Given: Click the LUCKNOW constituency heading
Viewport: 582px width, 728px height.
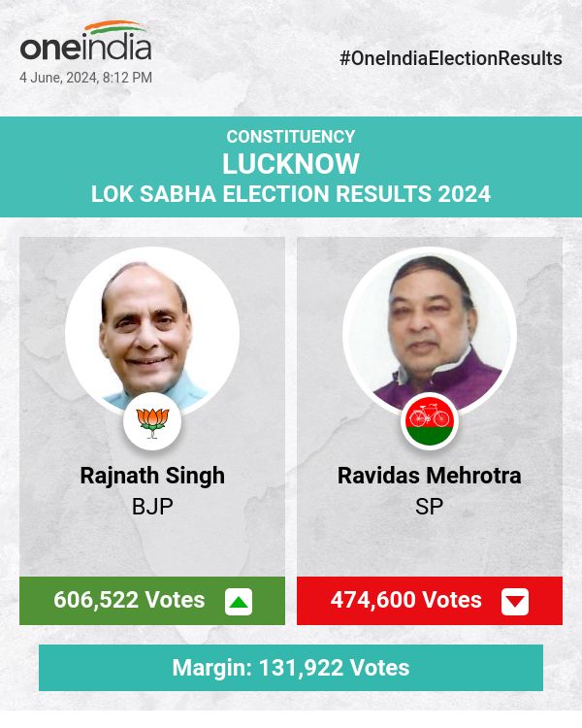Looking at the screenshot, I should tap(291, 164).
